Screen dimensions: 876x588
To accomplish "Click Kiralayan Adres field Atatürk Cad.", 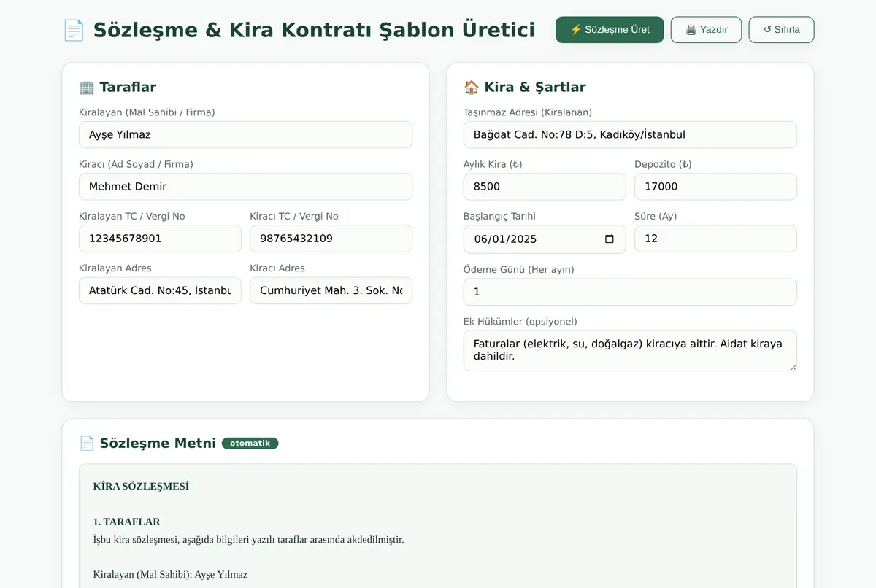I will tap(160, 290).
